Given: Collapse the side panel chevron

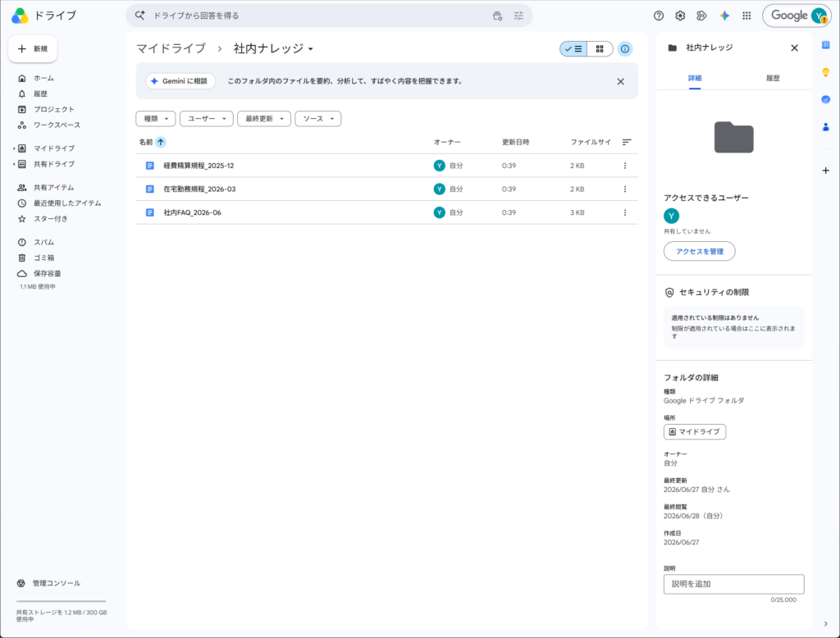Looking at the screenshot, I should tap(825, 623).
